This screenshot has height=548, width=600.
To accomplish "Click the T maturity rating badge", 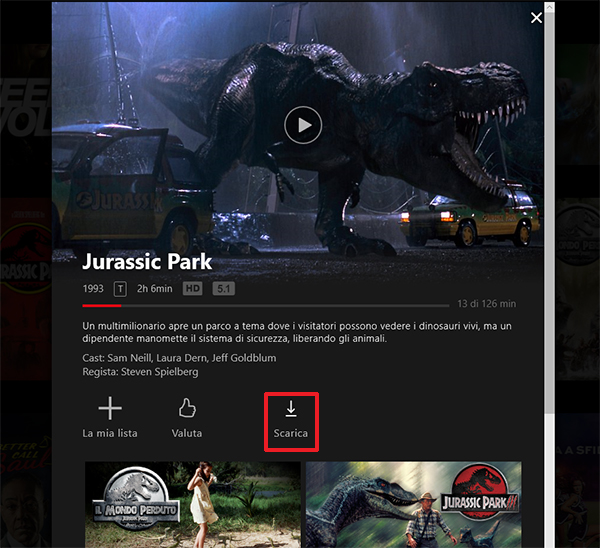I will [121, 289].
